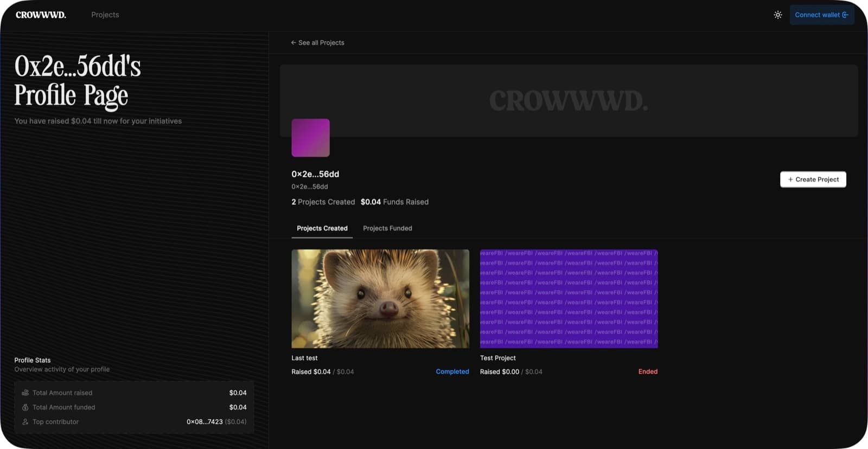This screenshot has height=449, width=868.
Task: Click the CROWWWD logo in navbar
Action: point(41,15)
